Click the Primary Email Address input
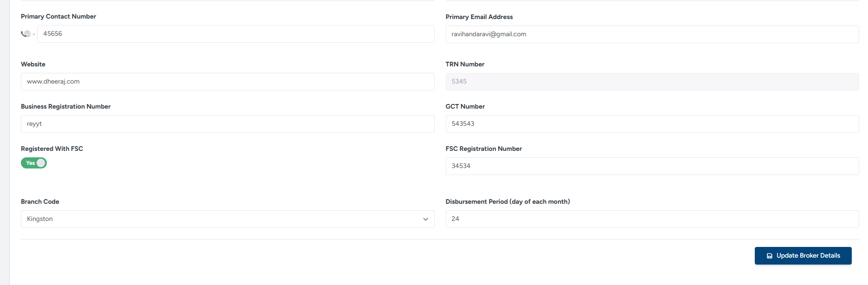Viewport: 868px width, 285px height. (652, 34)
